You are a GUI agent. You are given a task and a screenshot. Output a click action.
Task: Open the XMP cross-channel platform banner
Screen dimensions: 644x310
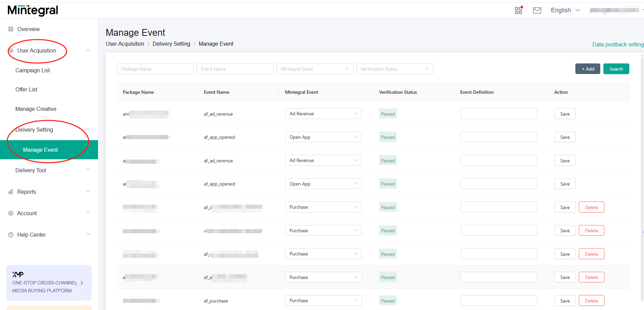tap(49, 283)
